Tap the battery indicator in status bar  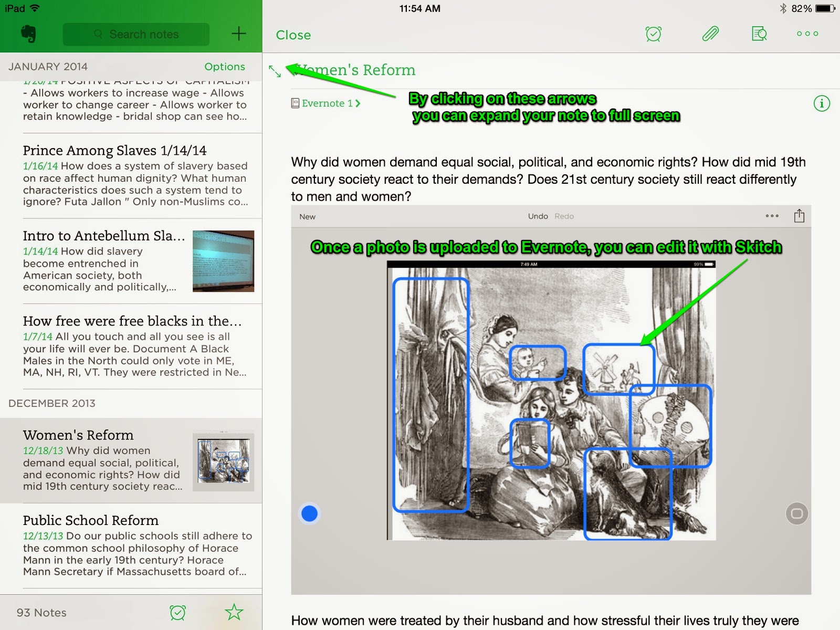point(825,8)
